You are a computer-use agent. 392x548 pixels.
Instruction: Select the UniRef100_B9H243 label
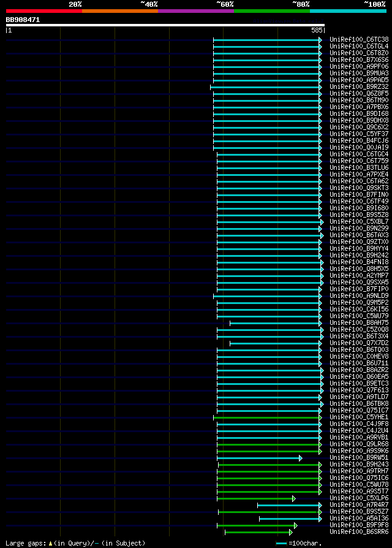tap(359, 464)
